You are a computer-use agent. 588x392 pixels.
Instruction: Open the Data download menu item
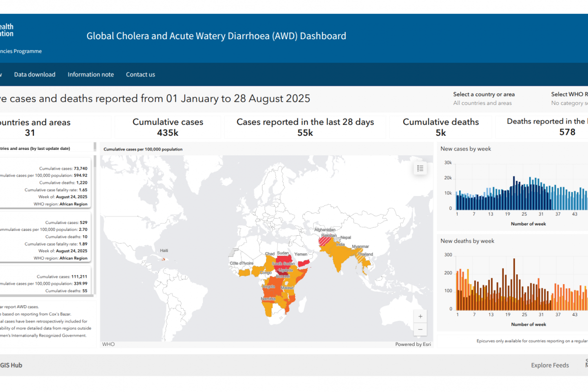point(35,74)
